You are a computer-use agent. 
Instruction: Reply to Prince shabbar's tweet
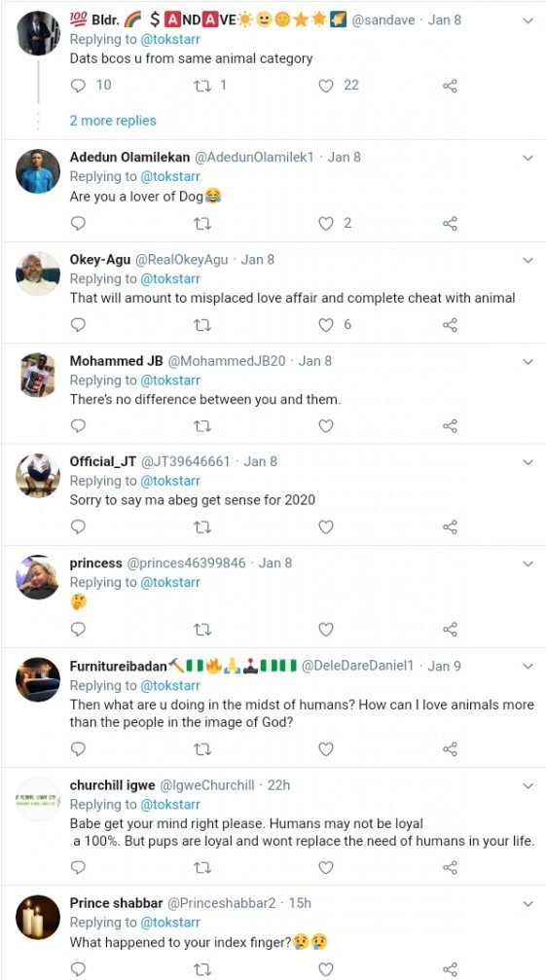pyautogui.click(x=78, y=968)
